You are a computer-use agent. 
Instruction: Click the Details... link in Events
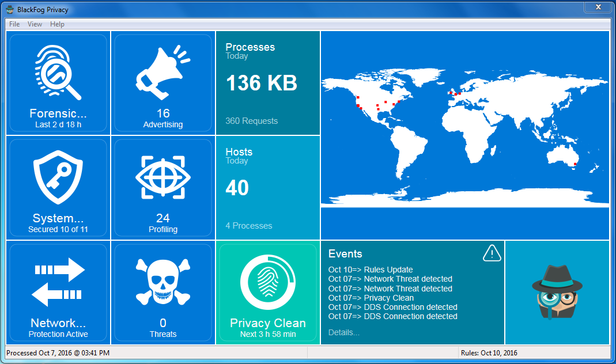point(344,332)
